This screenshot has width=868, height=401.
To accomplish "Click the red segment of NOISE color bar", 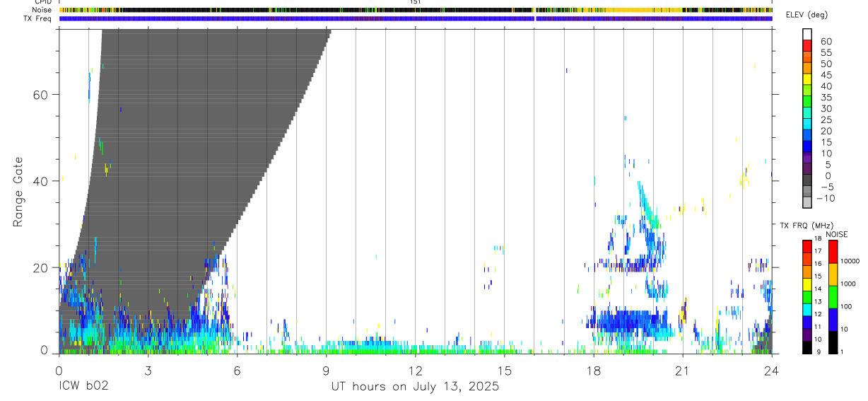I will click(833, 251).
